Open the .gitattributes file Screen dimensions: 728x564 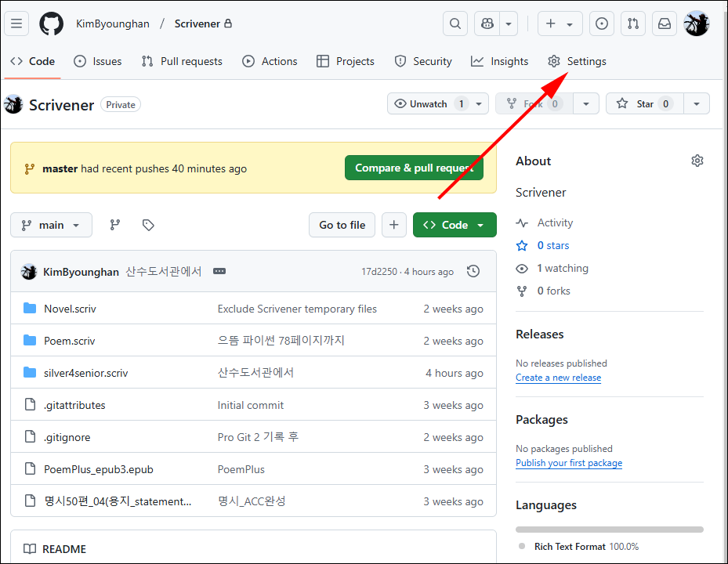click(74, 405)
